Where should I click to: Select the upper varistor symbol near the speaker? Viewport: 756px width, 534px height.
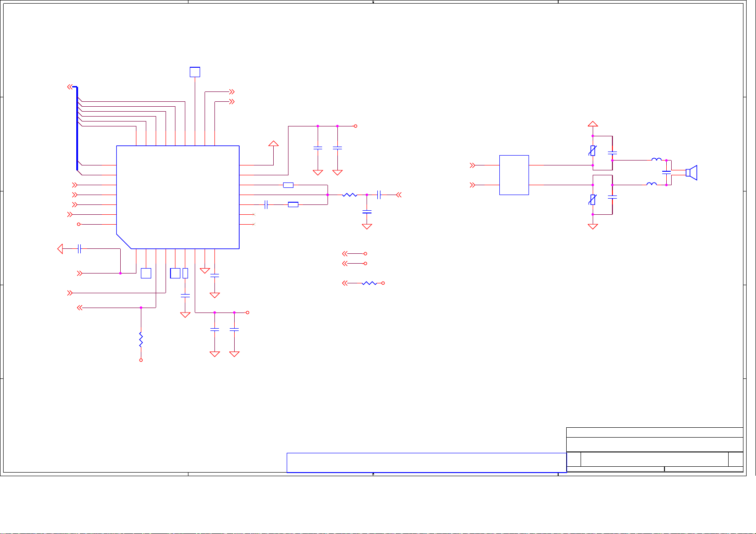click(593, 151)
